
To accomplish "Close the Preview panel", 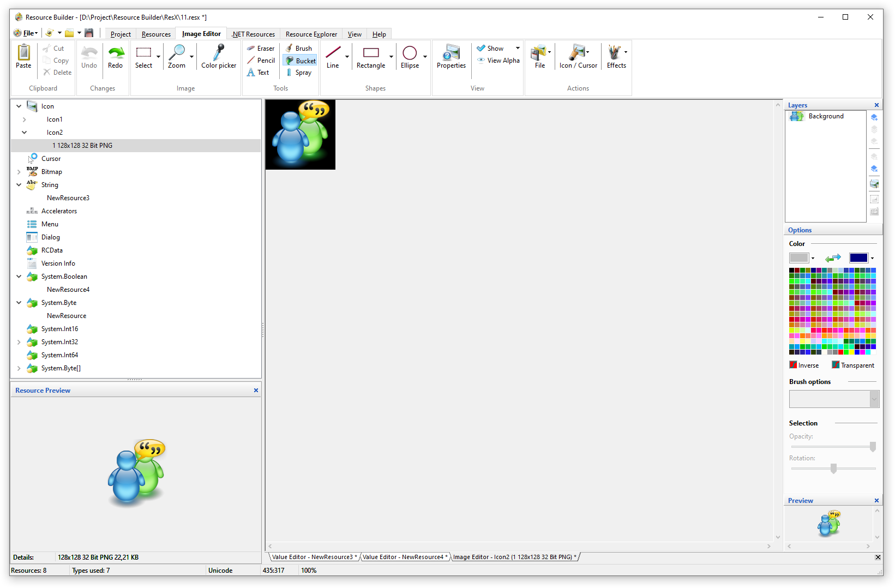I will click(x=876, y=501).
